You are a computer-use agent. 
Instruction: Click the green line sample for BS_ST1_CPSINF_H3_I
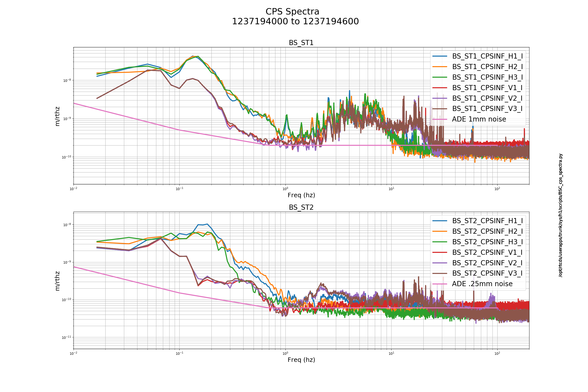click(440, 77)
